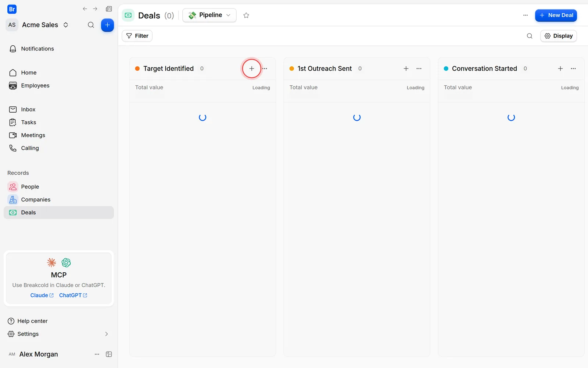Open Display settings
Image resolution: width=588 pixels, height=368 pixels.
559,36
